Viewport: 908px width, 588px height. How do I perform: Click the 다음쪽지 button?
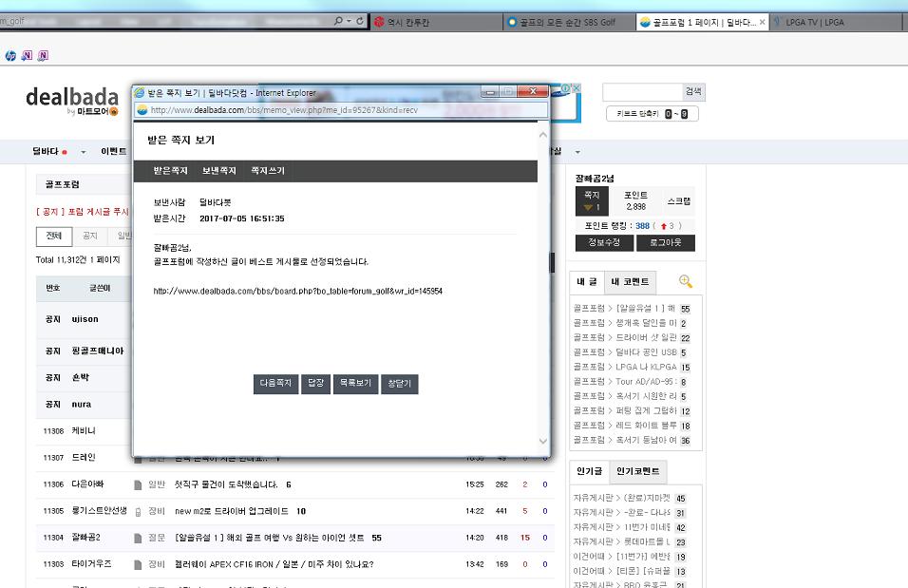click(x=275, y=384)
